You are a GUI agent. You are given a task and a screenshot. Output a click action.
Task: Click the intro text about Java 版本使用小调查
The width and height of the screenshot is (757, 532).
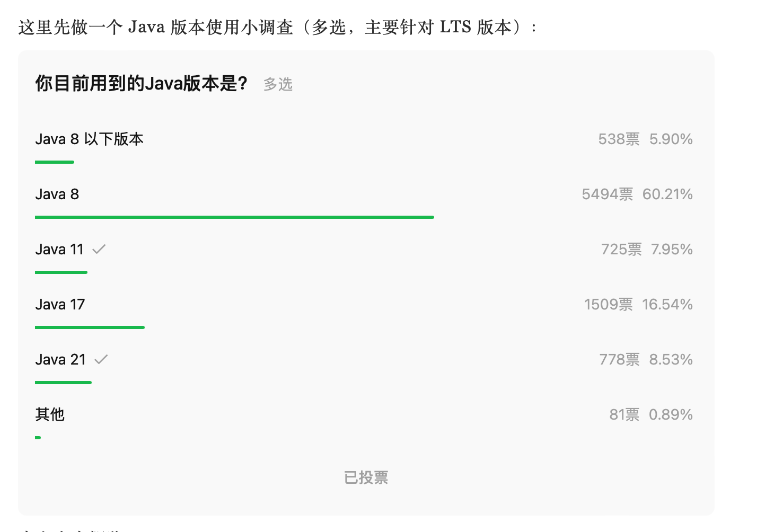(276, 26)
